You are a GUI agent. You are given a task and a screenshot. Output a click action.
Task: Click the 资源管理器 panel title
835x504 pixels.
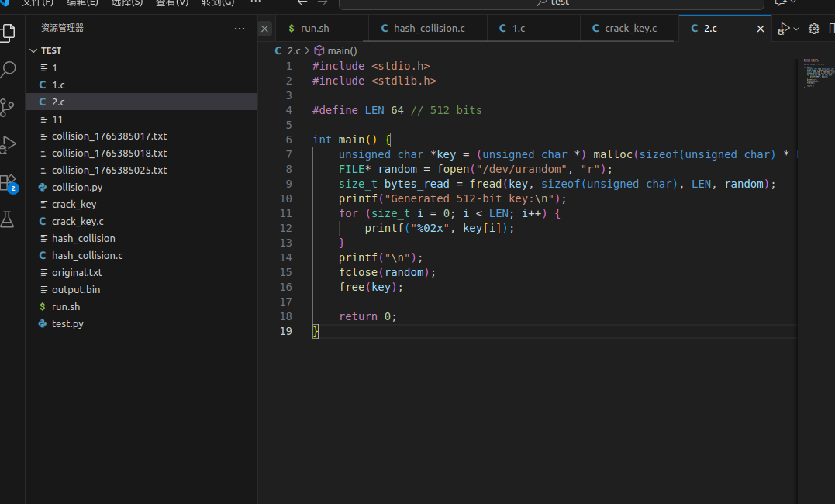pyautogui.click(x=62, y=28)
